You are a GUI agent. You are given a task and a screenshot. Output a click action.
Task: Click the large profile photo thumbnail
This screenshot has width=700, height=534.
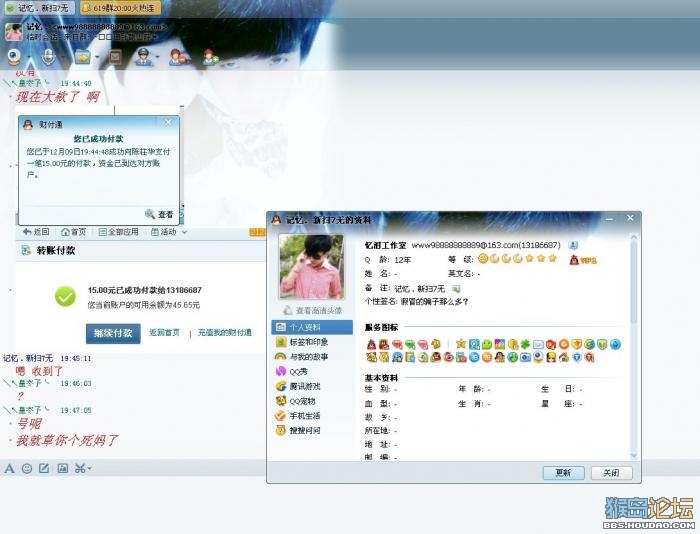click(311, 267)
